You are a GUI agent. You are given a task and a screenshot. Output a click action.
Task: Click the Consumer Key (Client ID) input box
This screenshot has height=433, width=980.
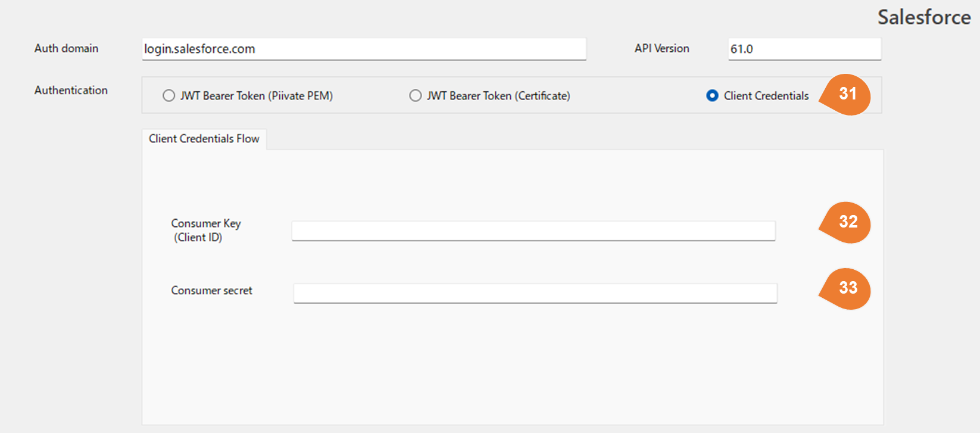coord(533,230)
